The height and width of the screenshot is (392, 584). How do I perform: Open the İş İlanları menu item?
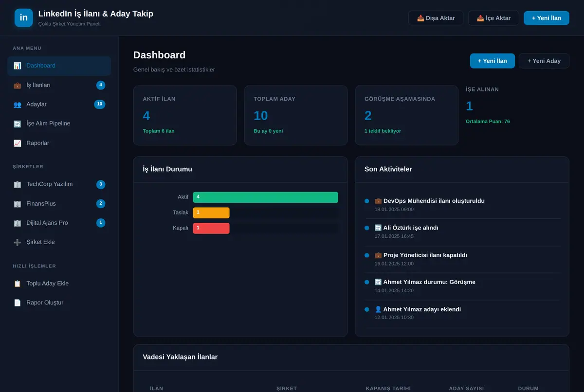[59, 85]
